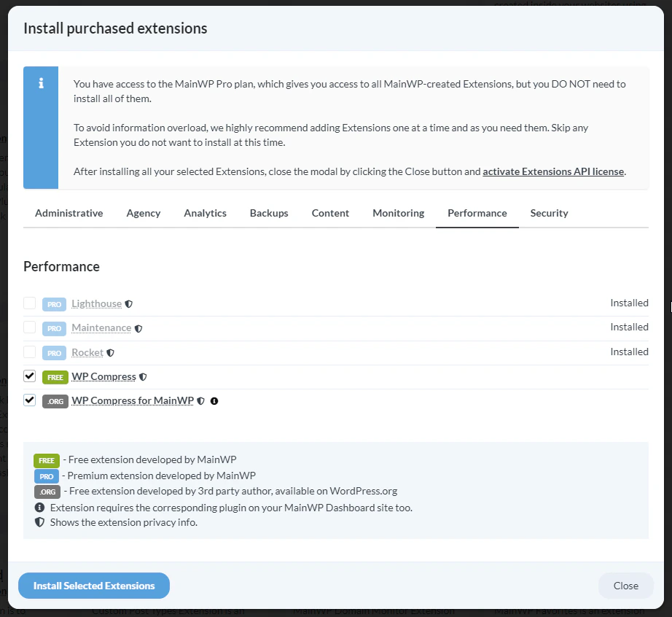Open the WP Compress extension link

click(x=103, y=376)
